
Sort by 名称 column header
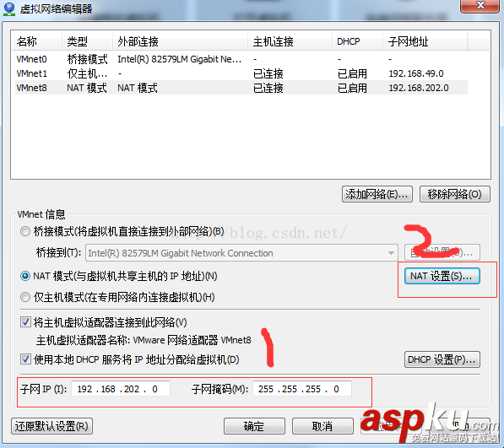point(36,41)
